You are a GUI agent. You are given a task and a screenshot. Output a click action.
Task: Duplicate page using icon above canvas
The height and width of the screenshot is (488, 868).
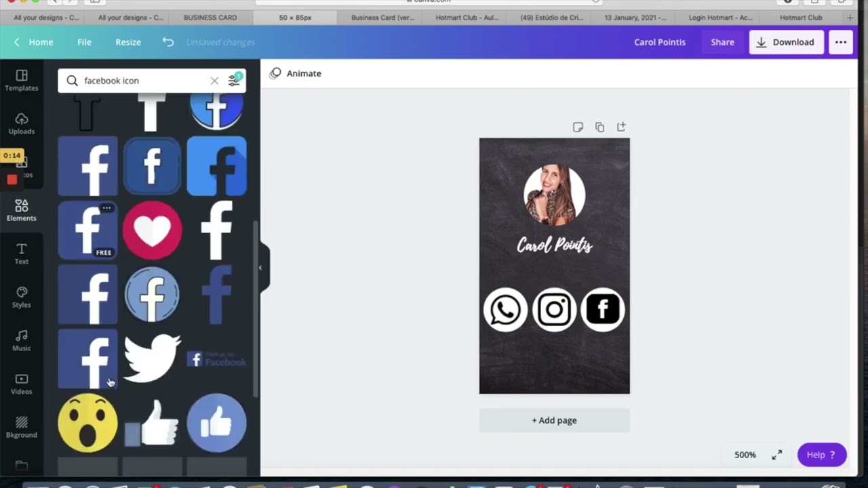click(599, 127)
